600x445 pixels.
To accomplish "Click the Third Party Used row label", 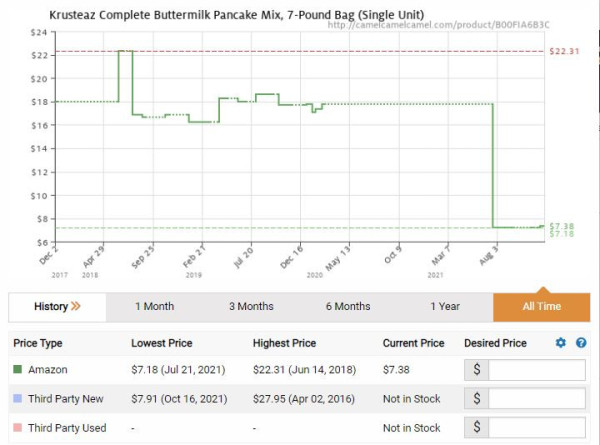I will [67, 428].
